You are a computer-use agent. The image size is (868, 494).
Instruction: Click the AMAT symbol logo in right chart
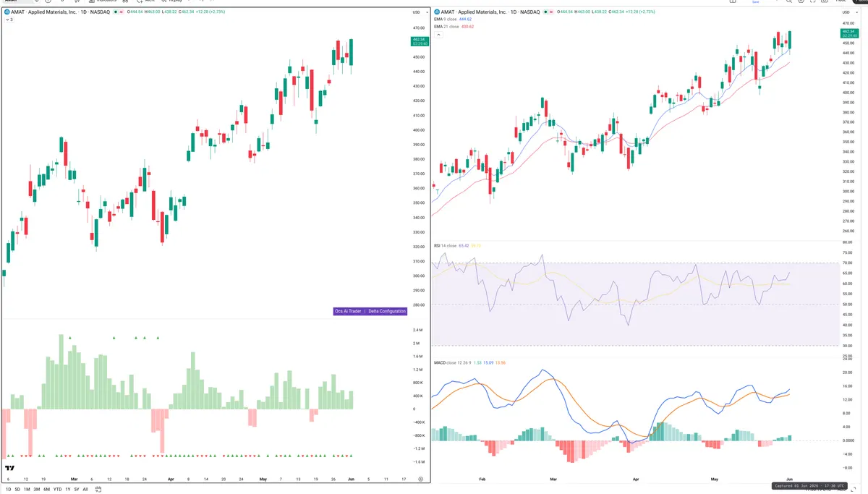pyautogui.click(x=437, y=12)
